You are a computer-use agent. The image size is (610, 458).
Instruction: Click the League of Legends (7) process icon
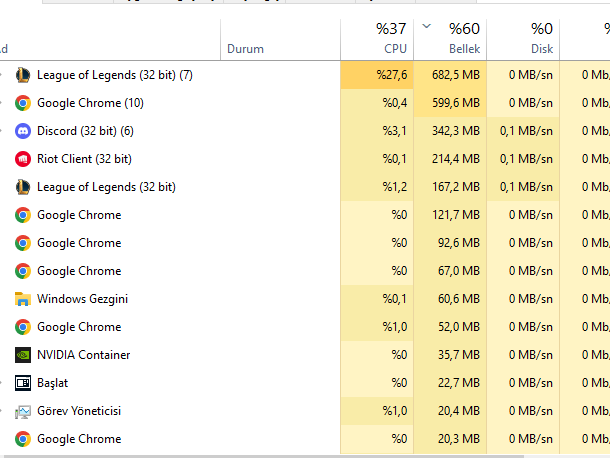point(23,75)
